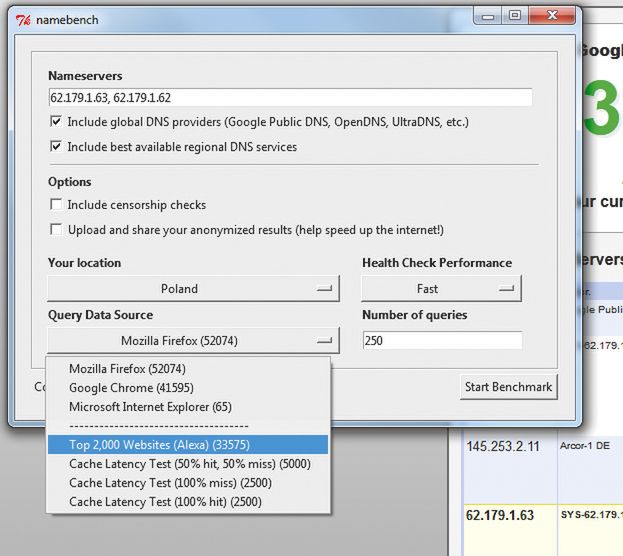This screenshot has width=623, height=556.
Task: Collapse the Query Data Source dropdown
Action: coord(193,341)
